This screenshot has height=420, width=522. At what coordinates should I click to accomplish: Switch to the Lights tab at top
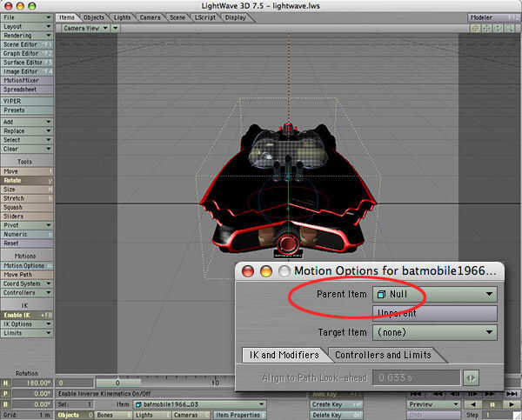[122, 17]
